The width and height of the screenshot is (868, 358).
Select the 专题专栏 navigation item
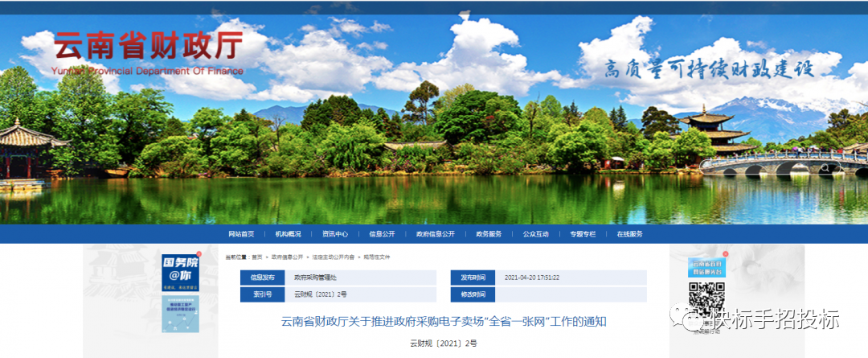[x=583, y=234]
